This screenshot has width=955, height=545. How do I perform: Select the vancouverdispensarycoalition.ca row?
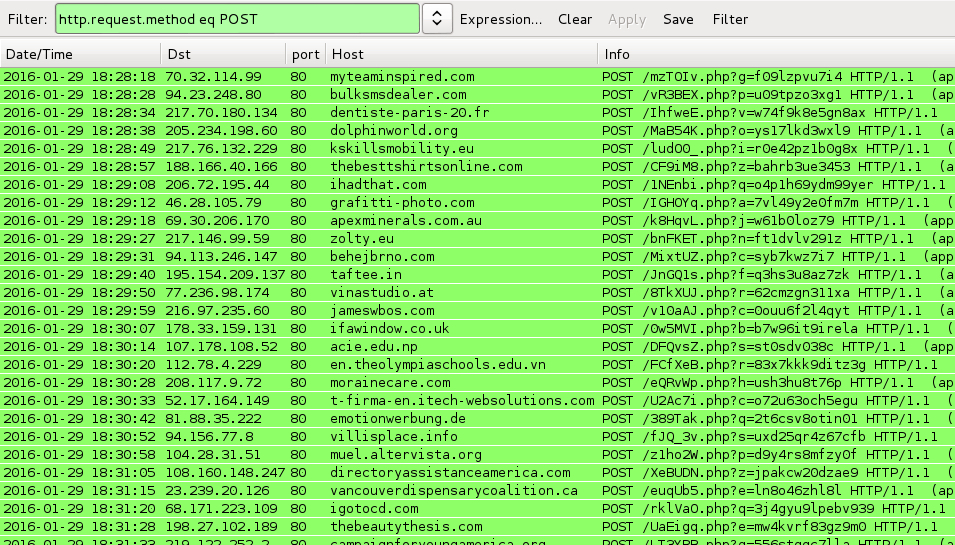pyautogui.click(x=454, y=490)
